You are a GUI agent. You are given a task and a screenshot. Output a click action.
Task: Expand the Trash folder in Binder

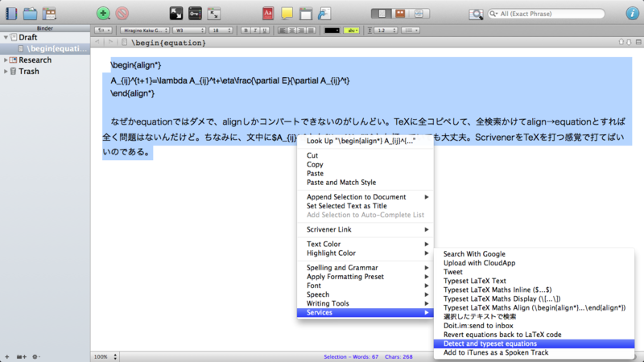point(6,72)
